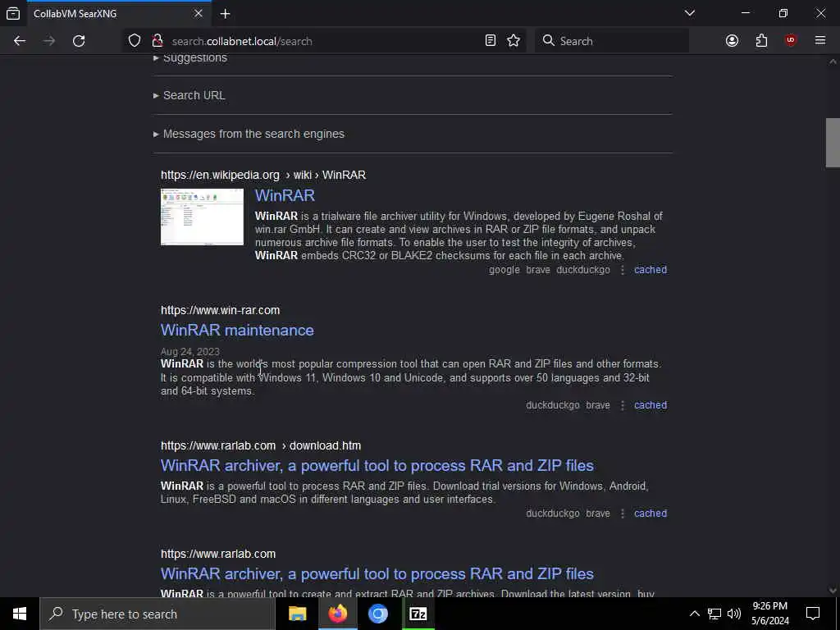Open more options dots for Wikipedia result
The width and height of the screenshot is (840, 630).
tap(622, 270)
